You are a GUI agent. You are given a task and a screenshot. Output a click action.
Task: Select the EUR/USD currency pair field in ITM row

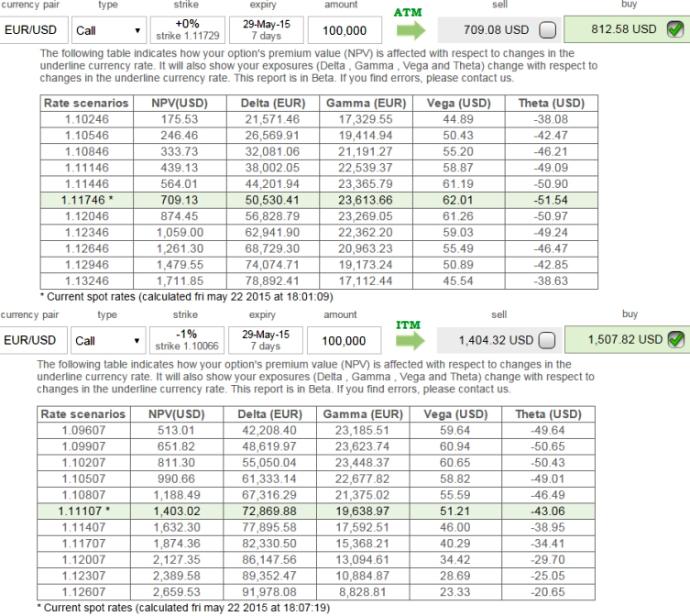pos(34,340)
